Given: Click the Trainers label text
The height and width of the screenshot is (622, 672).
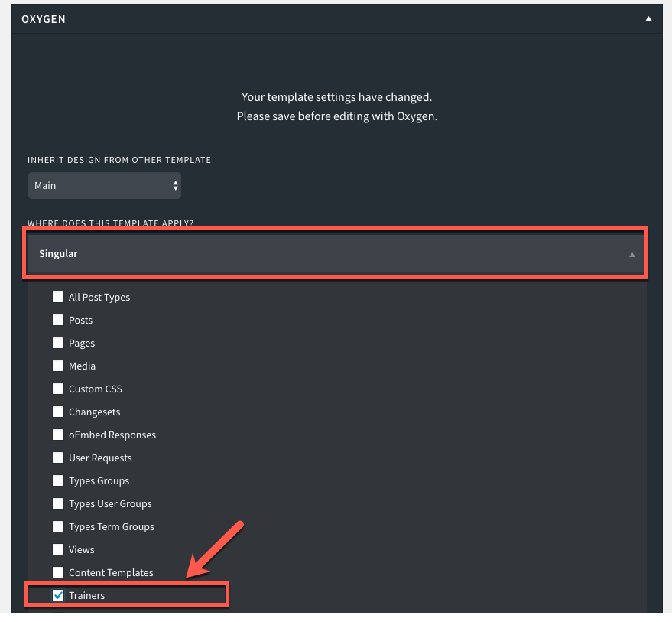Looking at the screenshot, I should [x=86, y=595].
